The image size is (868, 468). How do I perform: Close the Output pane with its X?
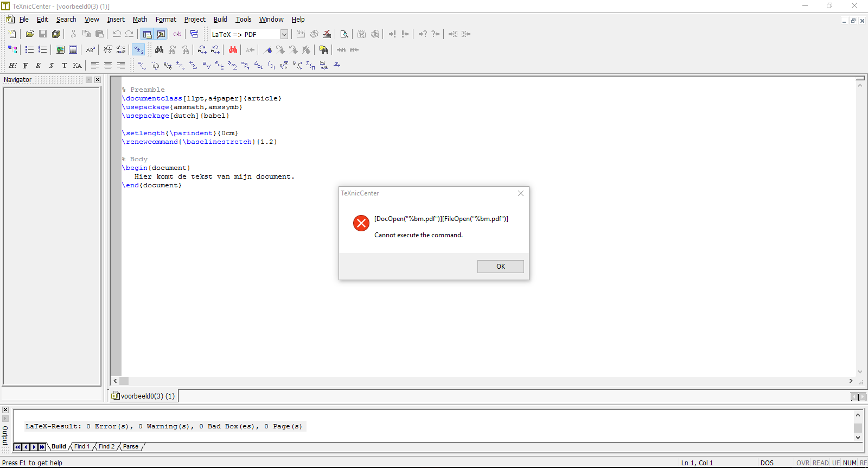coord(5,410)
